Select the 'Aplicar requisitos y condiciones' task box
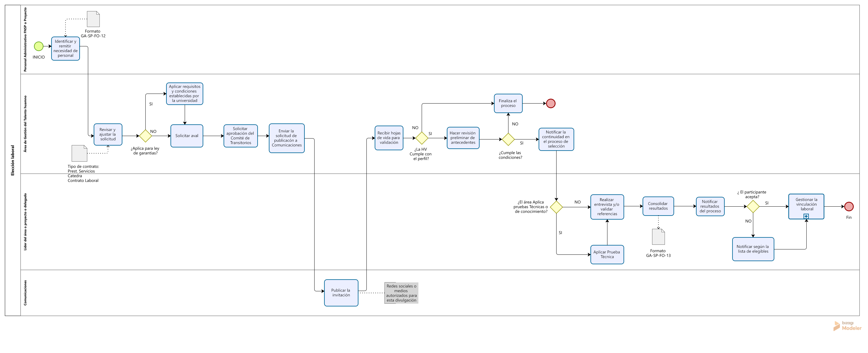 pyautogui.click(x=185, y=94)
